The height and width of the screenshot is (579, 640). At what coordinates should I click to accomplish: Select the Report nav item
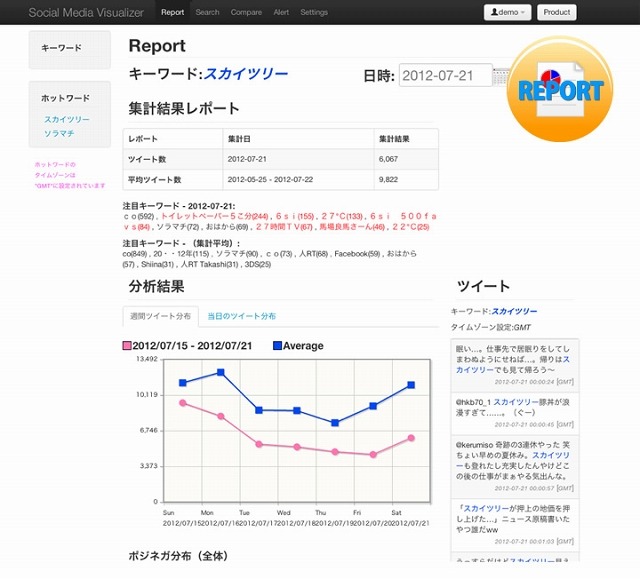[x=172, y=12]
